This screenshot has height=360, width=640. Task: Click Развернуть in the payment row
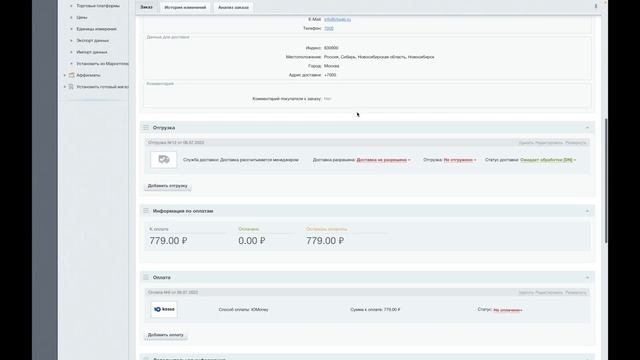(x=576, y=293)
